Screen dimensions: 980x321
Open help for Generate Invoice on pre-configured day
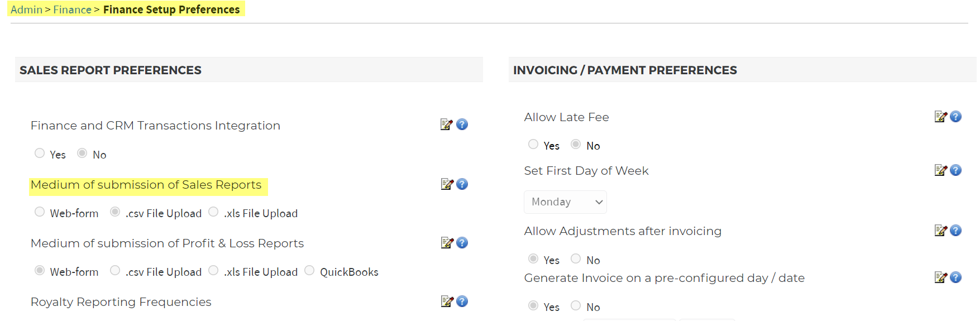955,277
